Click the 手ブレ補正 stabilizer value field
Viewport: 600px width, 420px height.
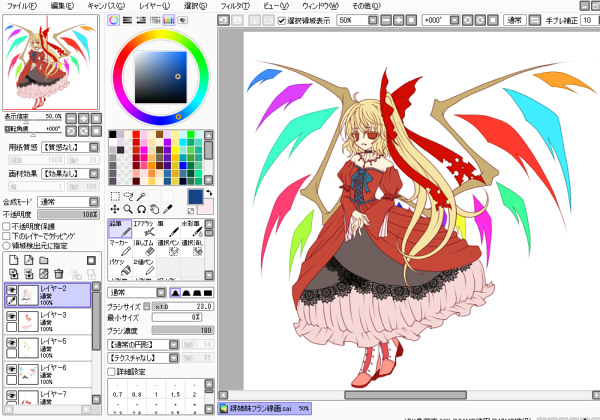pos(590,20)
